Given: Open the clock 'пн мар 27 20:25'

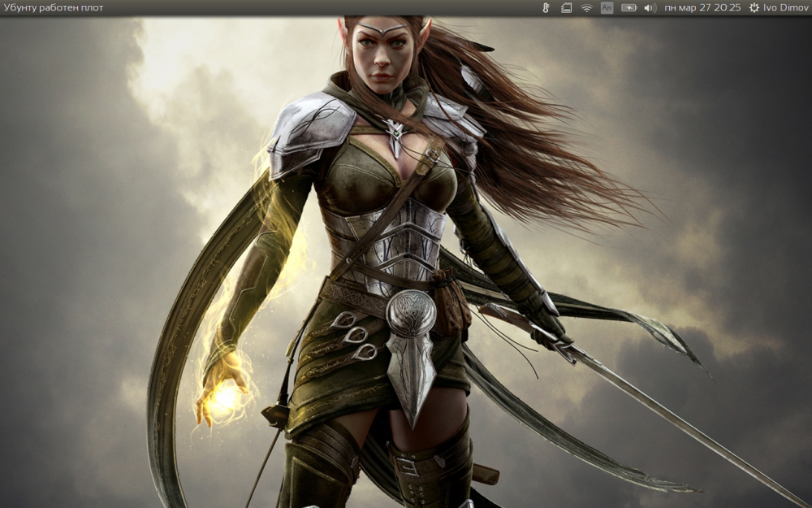Looking at the screenshot, I should (x=702, y=8).
